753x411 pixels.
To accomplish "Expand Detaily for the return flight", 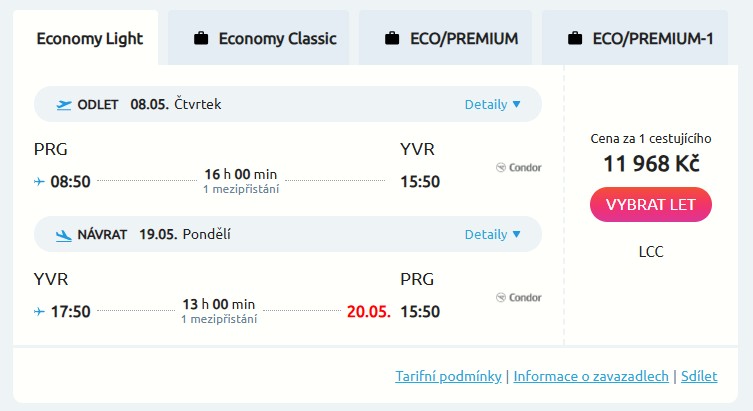I will [492, 234].
